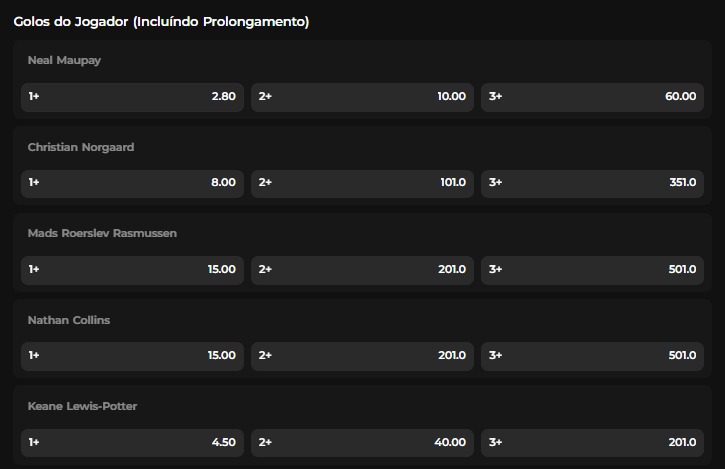Bet on Nathan Collins 2+ goals option
725x469 pixels.
pos(362,356)
